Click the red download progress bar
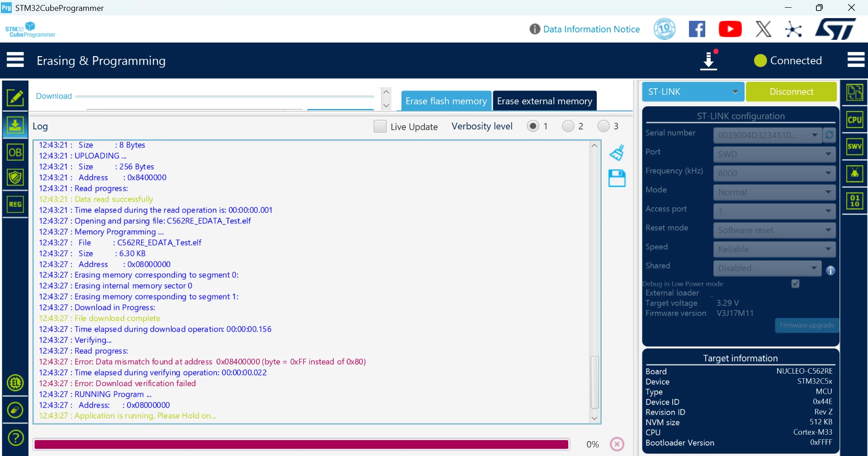This screenshot has width=868, height=456. click(301, 444)
